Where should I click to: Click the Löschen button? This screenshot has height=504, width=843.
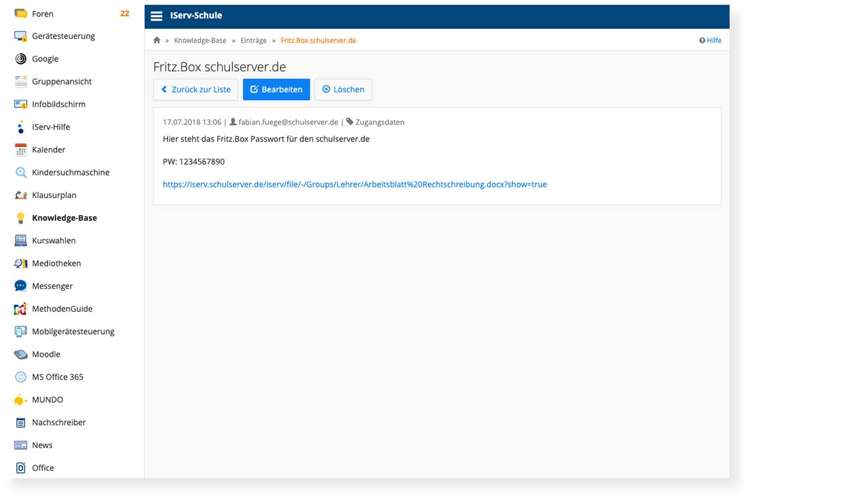click(343, 89)
